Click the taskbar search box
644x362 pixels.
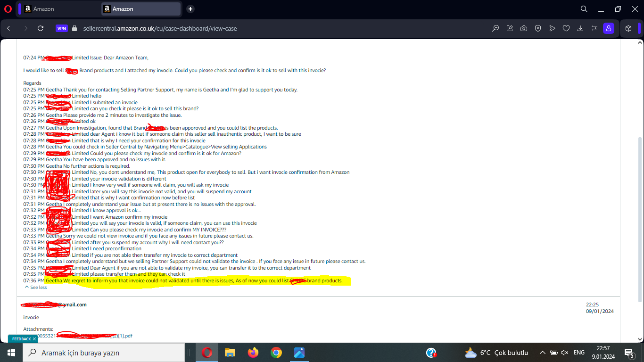(104, 353)
